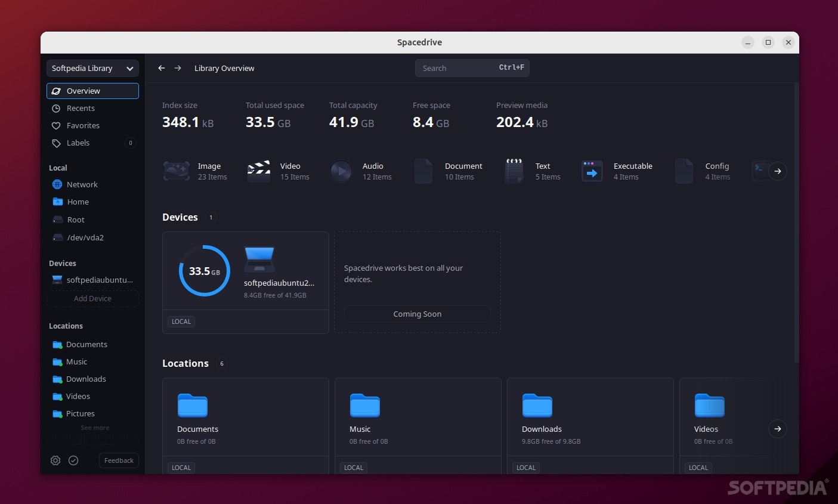This screenshot has width=838, height=504.
Task: Click the Home folder icon
Action: point(57,202)
